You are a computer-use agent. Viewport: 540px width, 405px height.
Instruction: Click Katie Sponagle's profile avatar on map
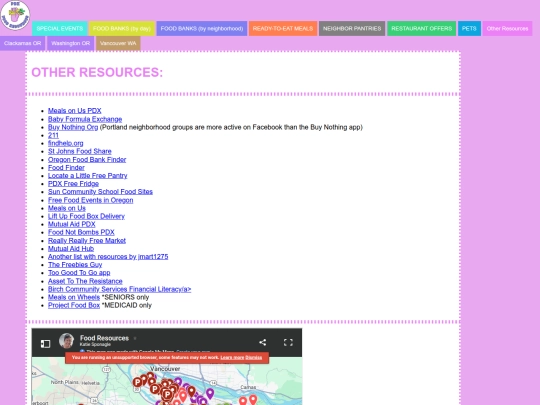[66, 341]
